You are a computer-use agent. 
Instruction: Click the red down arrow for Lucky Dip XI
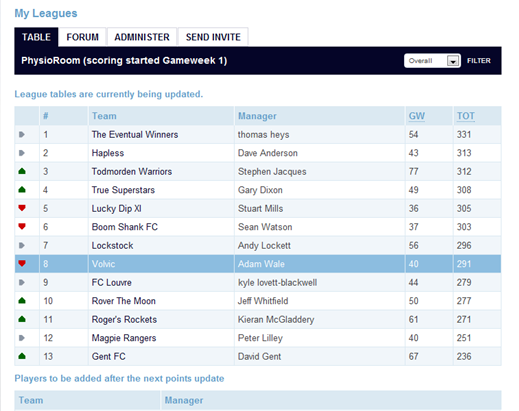pos(22,208)
